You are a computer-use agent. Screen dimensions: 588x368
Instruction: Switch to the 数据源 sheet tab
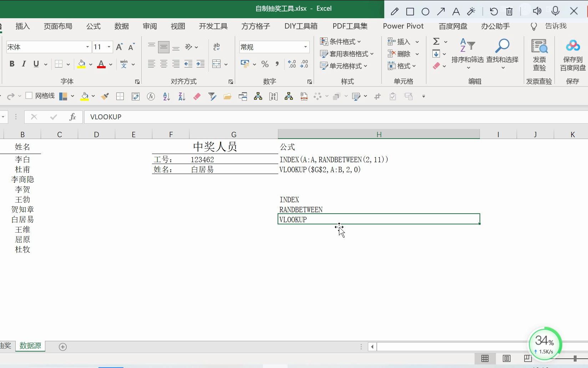[30, 346]
